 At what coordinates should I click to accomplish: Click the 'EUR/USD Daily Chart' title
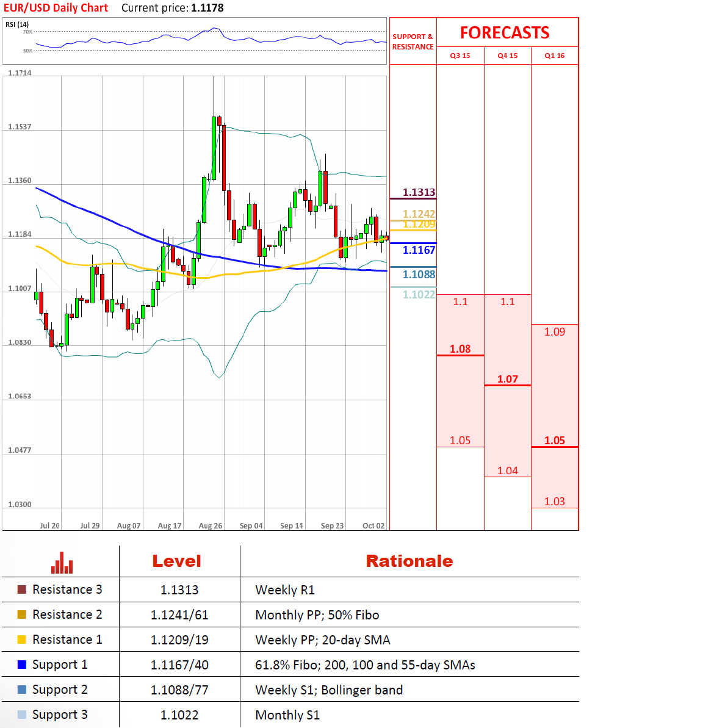(x=56, y=8)
